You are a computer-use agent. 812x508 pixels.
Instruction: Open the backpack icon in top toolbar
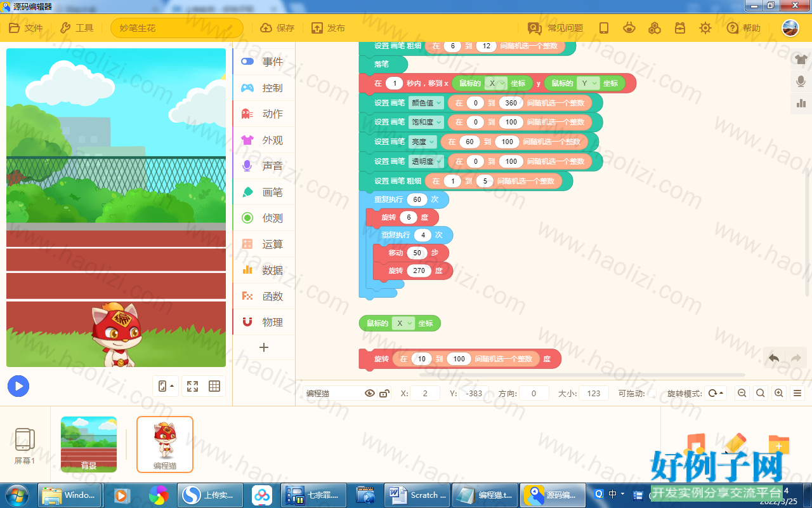[680, 28]
